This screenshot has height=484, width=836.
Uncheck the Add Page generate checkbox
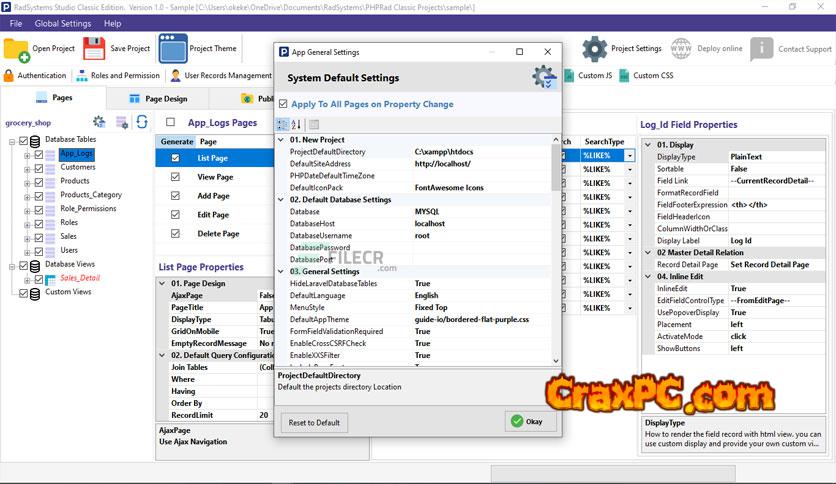click(x=175, y=196)
